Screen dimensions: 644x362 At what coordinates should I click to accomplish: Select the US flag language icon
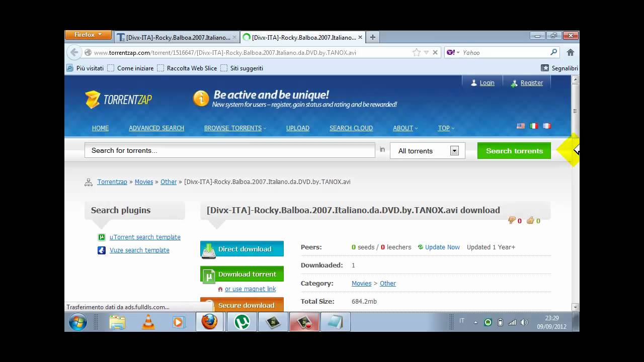(x=521, y=126)
